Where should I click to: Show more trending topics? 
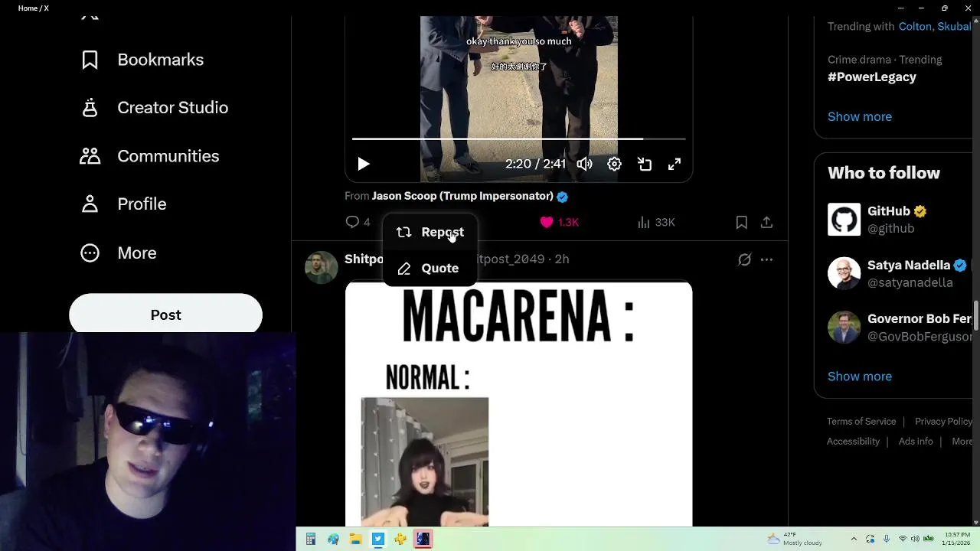coord(860,116)
